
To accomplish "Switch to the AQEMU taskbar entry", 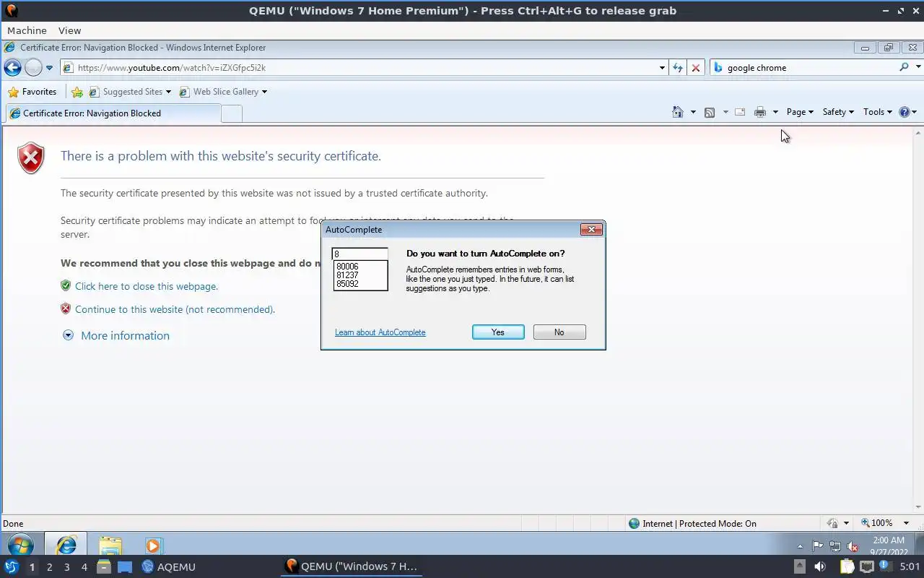I will 168,567.
